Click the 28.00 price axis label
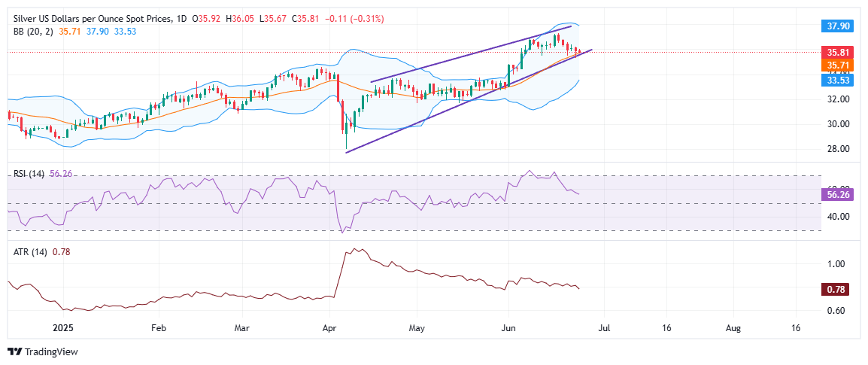 (839, 149)
